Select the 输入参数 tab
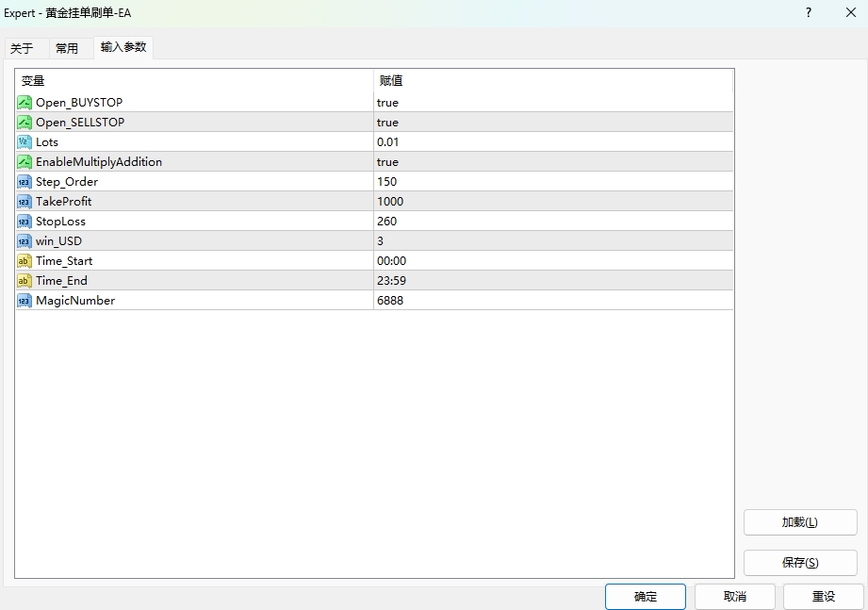The width and height of the screenshot is (868, 610). [123, 47]
